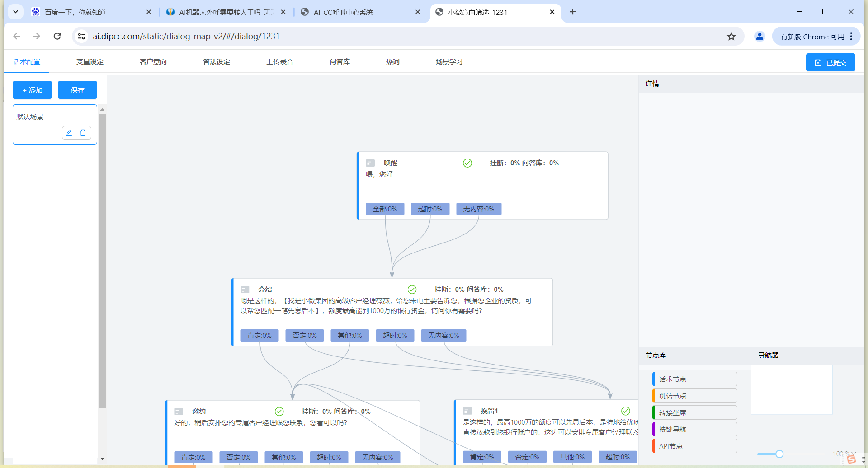Click the green check mark on 介绍 node
Image resolution: width=868 pixels, height=468 pixels.
tap(412, 290)
